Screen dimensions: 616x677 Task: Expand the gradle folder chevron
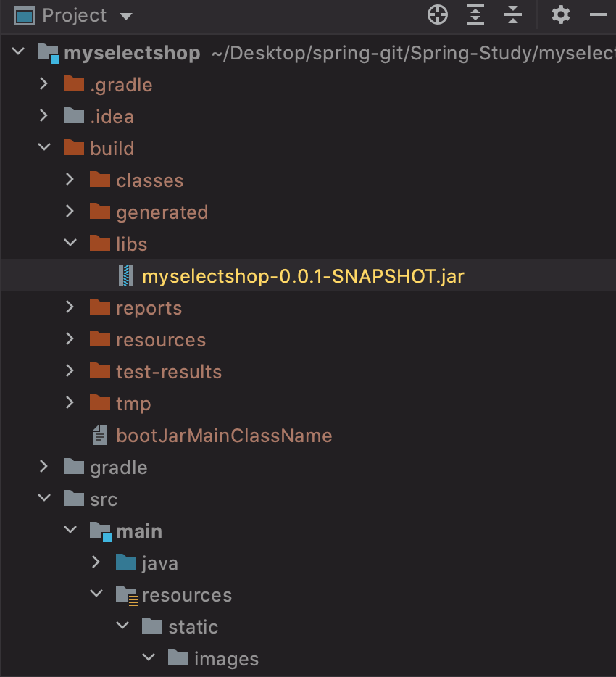(43, 467)
